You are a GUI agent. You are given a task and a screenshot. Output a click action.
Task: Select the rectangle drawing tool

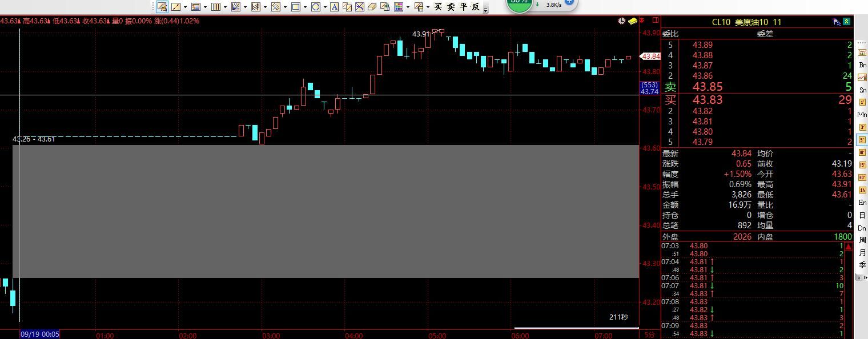click(x=296, y=7)
